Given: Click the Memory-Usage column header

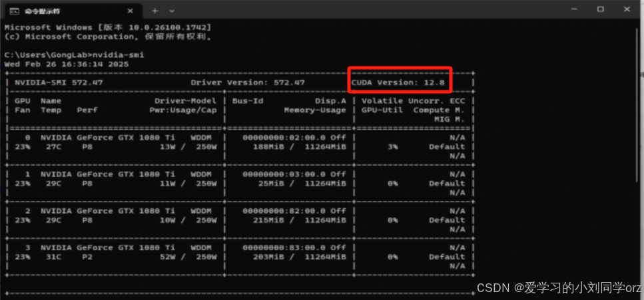Looking at the screenshot, I should [x=315, y=110].
